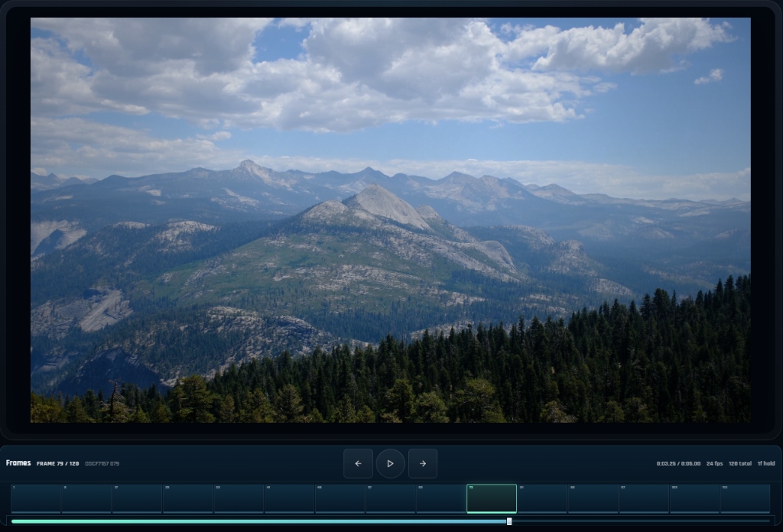783x532 pixels.
Task: Jump to the frame 49 thumbnail
Action: pyautogui.click(x=340, y=498)
